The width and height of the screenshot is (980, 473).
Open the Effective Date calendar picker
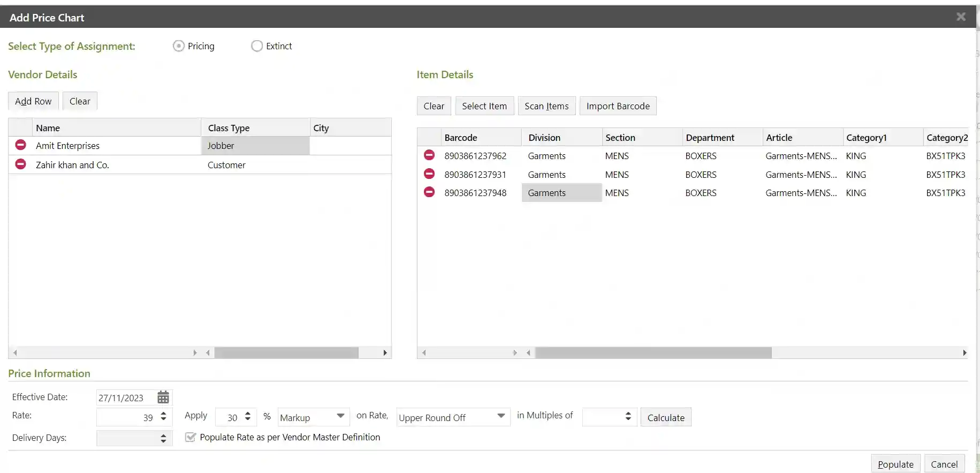[x=163, y=397]
